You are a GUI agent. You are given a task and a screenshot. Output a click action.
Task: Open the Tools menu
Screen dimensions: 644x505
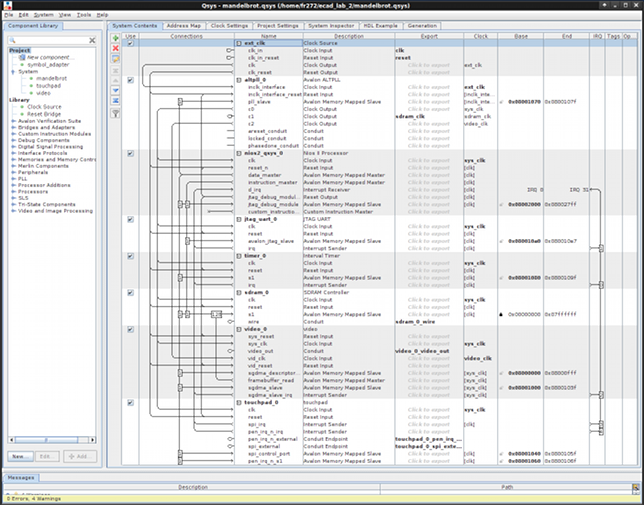pyautogui.click(x=84, y=15)
